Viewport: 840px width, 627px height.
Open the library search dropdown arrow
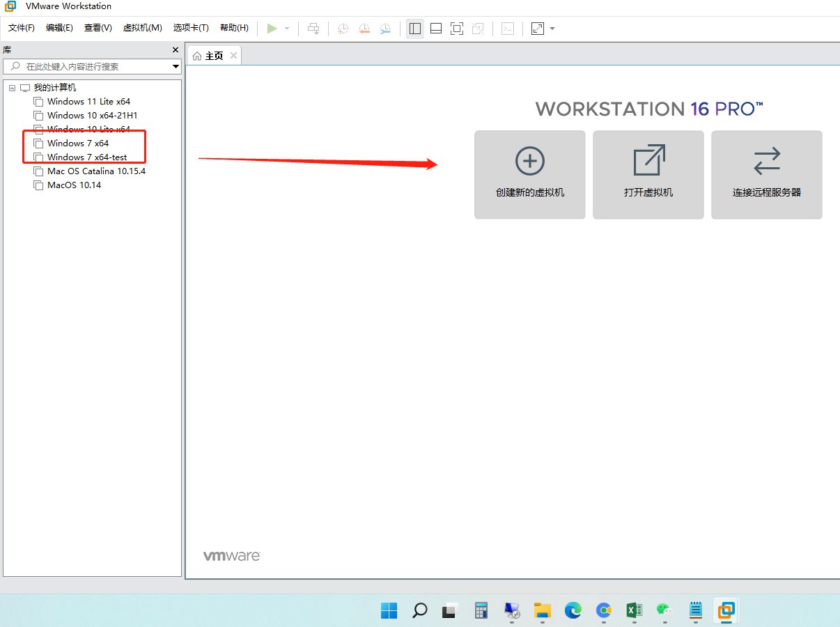[x=176, y=67]
